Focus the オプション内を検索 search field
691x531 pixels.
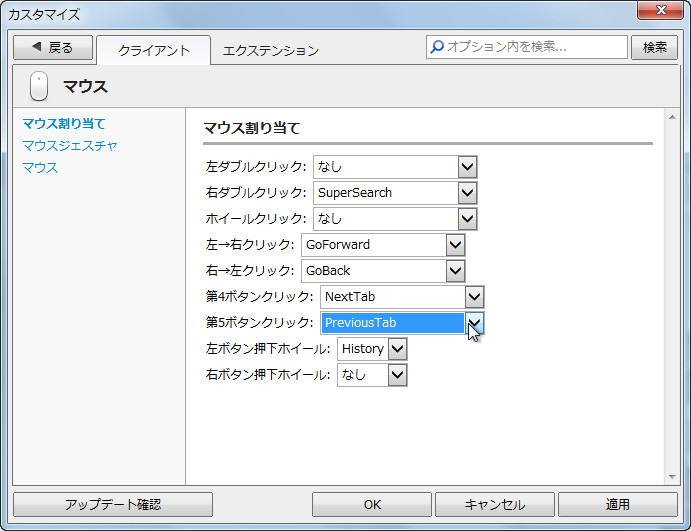pyautogui.click(x=527, y=47)
